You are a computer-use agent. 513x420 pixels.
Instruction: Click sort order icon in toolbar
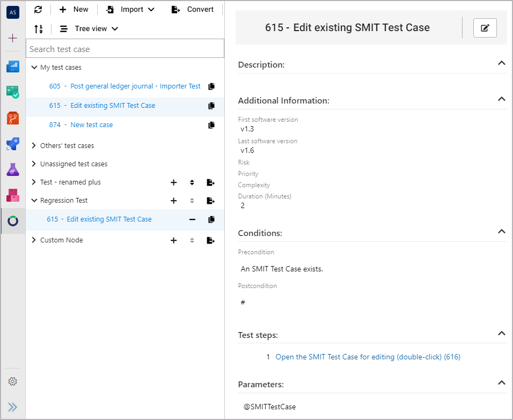click(x=38, y=29)
